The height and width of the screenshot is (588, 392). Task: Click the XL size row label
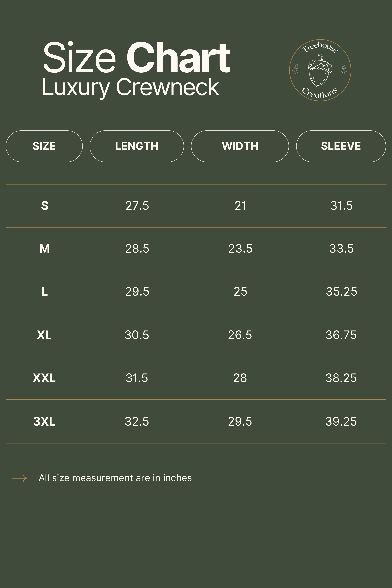tap(44, 335)
